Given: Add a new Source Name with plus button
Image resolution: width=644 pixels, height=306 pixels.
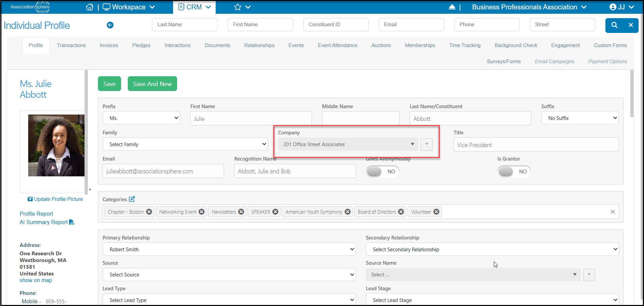Looking at the screenshot, I should [x=589, y=274].
